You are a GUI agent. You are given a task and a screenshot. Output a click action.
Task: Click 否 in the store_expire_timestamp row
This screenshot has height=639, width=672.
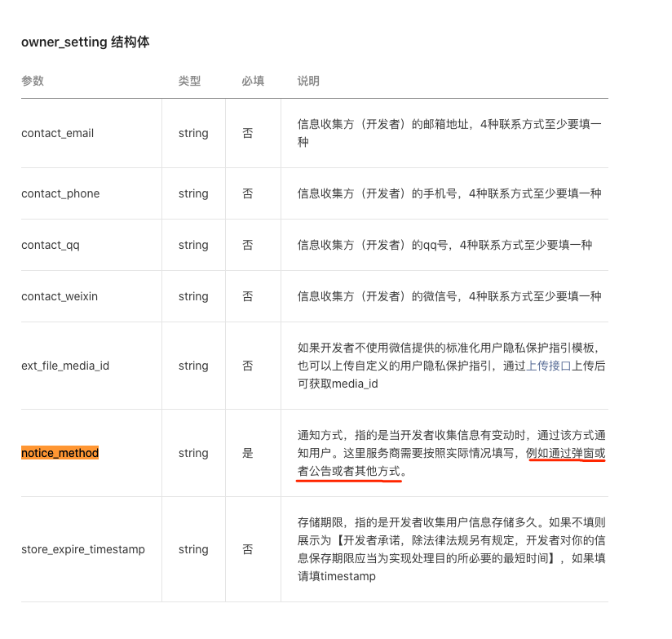click(x=248, y=549)
